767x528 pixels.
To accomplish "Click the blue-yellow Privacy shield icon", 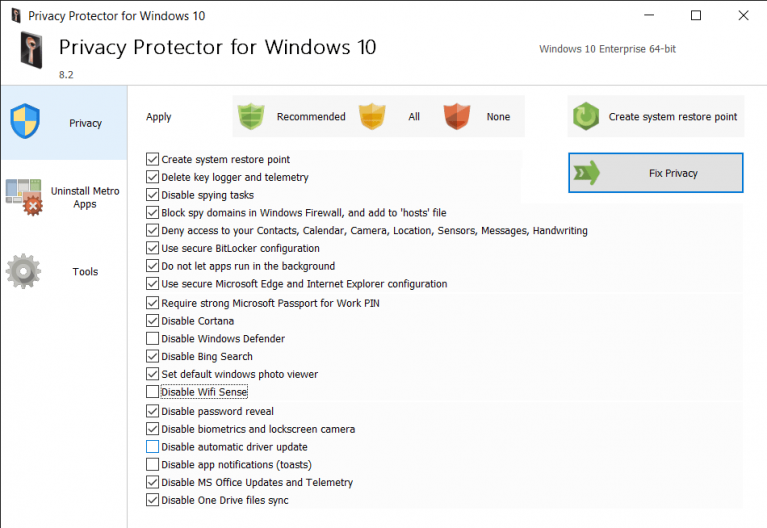I will 25,121.
